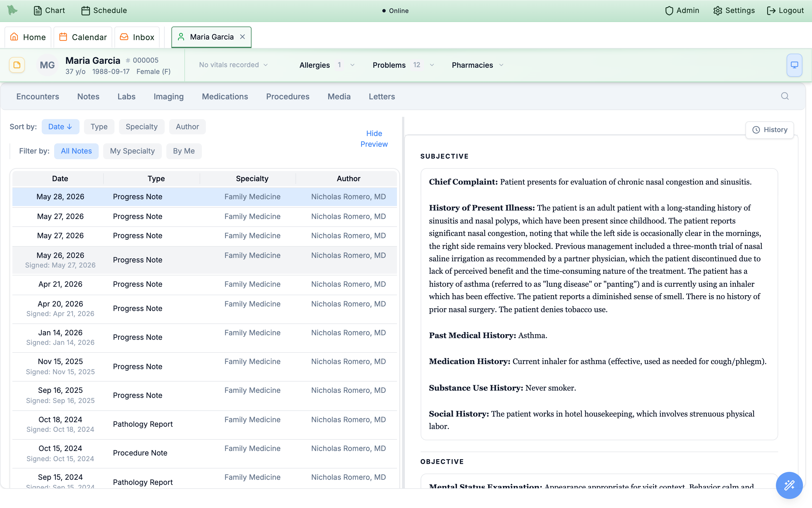Open the Schedule calendar icon
Viewport: 812px width, 508px height.
pyautogui.click(x=85, y=11)
